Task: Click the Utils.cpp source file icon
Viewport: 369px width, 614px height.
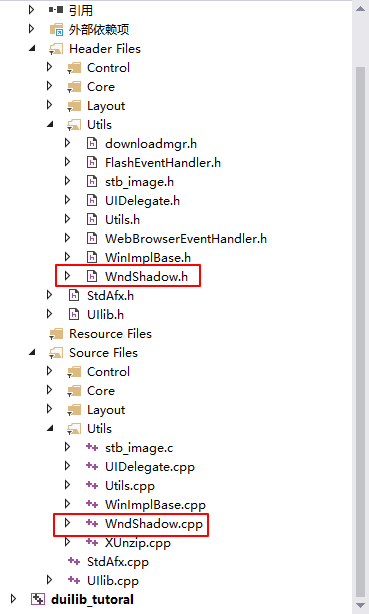Action: (92, 486)
